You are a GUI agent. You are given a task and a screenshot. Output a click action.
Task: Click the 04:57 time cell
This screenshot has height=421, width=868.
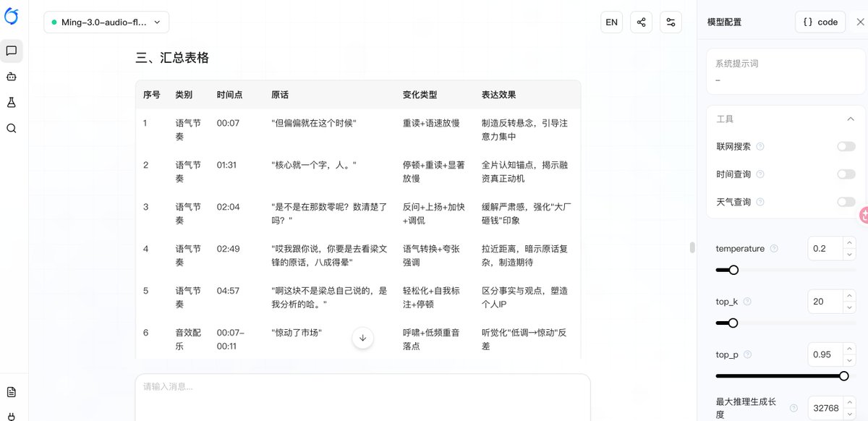228,291
